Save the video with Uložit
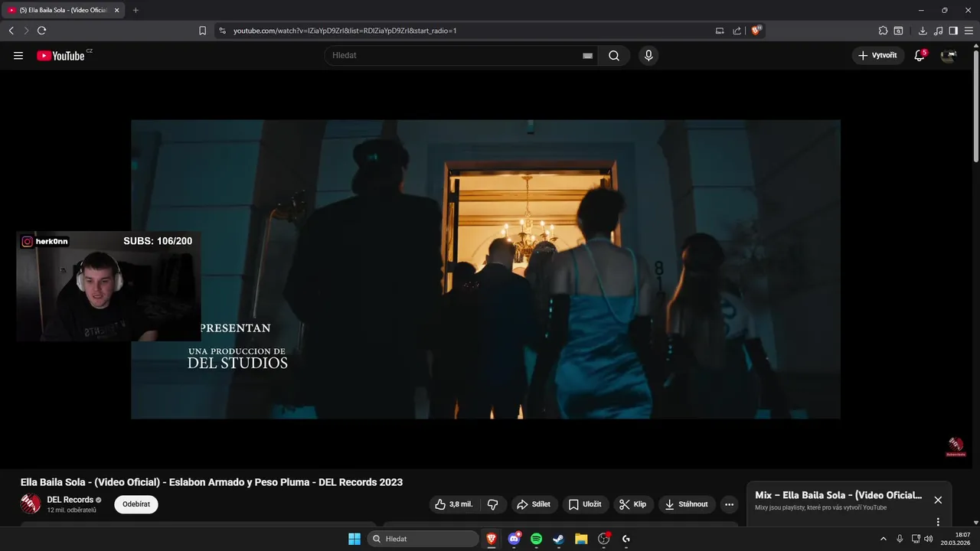Image resolution: width=980 pixels, height=551 pixels. pos(586,504)
